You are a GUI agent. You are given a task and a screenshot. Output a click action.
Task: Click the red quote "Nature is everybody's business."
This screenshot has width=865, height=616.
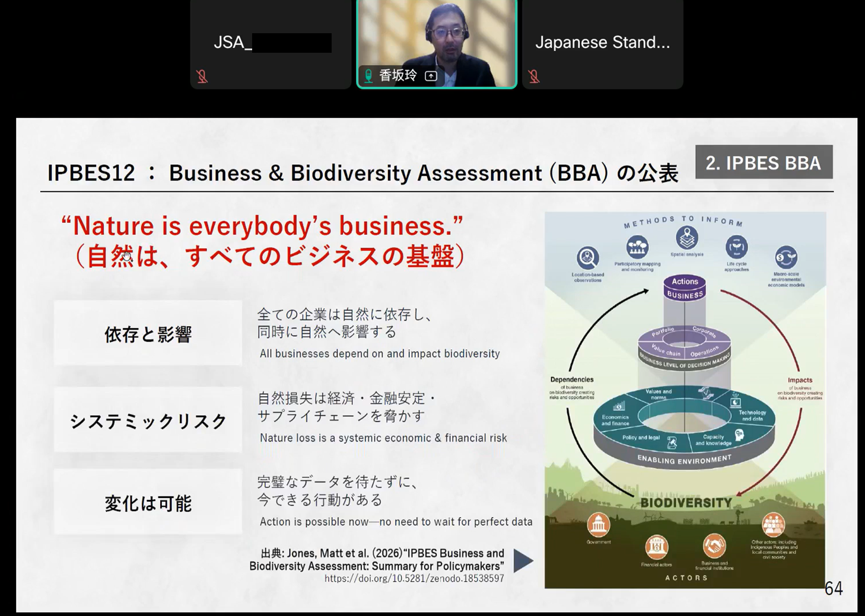tap(262, 226)
